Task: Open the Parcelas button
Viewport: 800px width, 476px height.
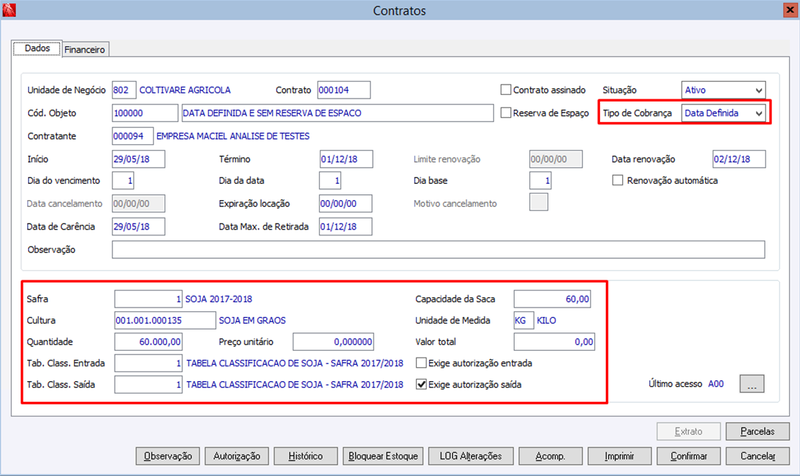Action: click(757, 432)
